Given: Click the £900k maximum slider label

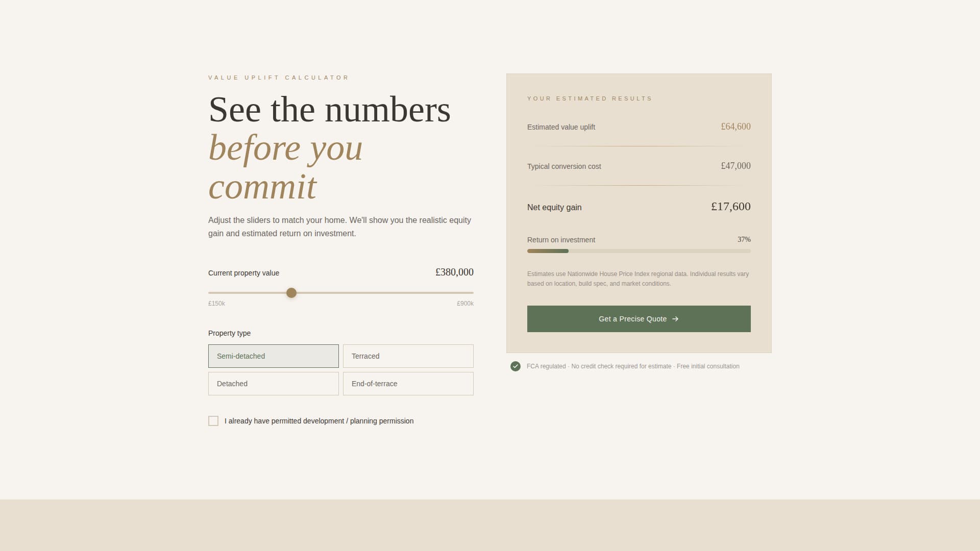Looking at the screenshot, I should 465,303.
